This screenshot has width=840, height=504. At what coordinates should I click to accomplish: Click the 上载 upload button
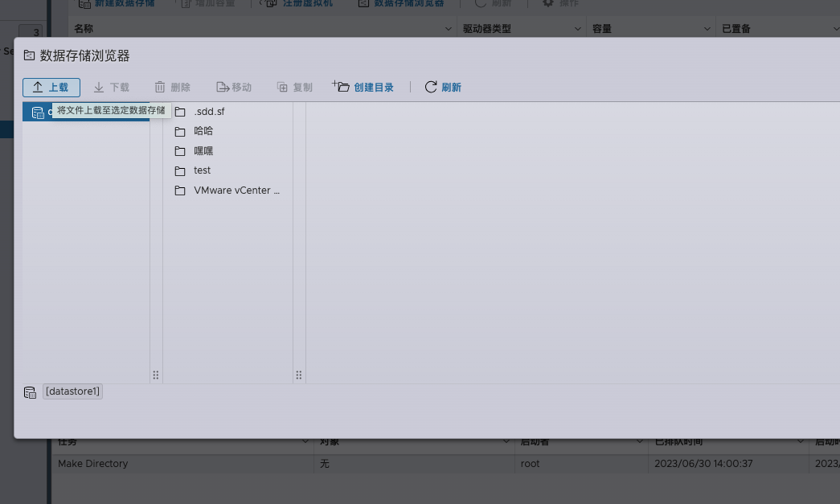point(51,88)
